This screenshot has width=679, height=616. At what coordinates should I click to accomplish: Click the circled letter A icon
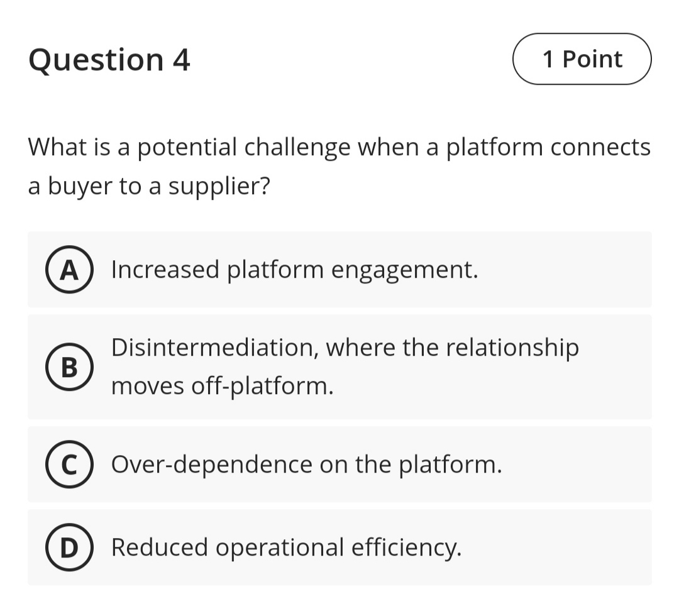point(69,269)
